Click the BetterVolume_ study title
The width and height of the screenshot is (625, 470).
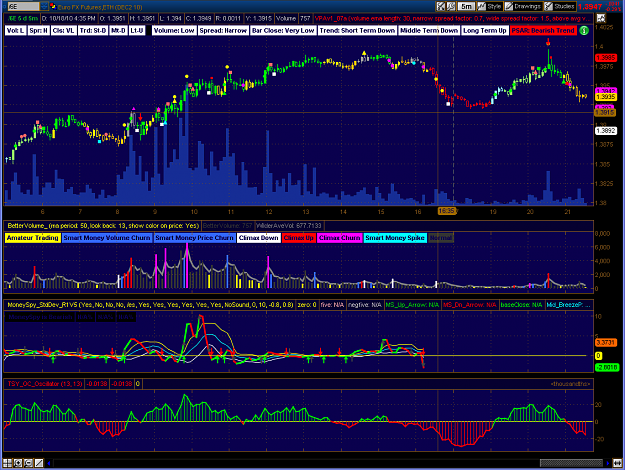click(x=103, y=226)
